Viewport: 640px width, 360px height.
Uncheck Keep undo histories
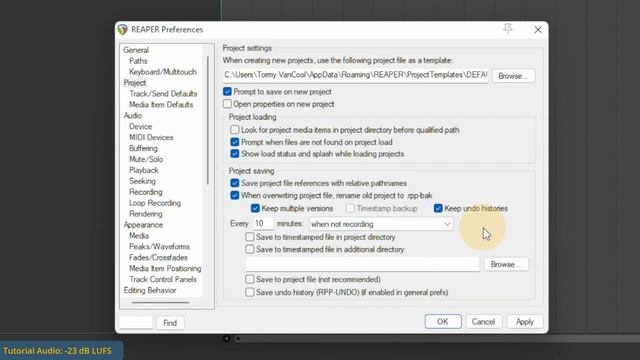pyautogui.click(x=438, y=208)
